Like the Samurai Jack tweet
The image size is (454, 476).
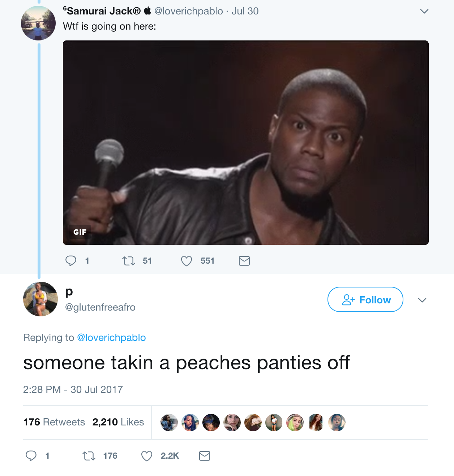tap(187, 261)
